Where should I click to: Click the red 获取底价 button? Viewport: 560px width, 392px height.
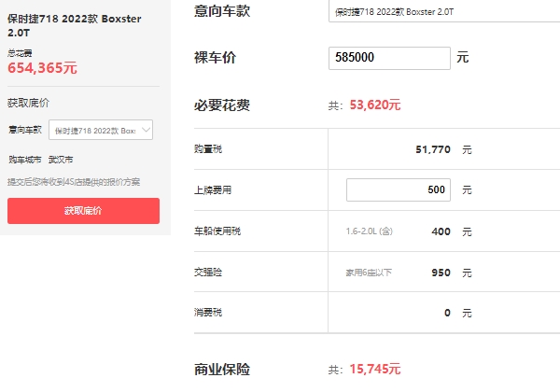(x=83, y=211)
